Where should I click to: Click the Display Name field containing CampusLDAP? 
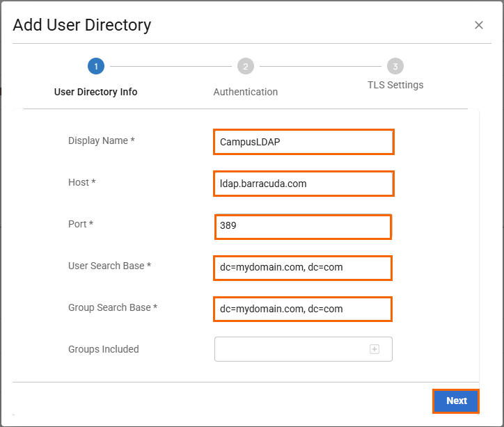[x=304, y=142]
